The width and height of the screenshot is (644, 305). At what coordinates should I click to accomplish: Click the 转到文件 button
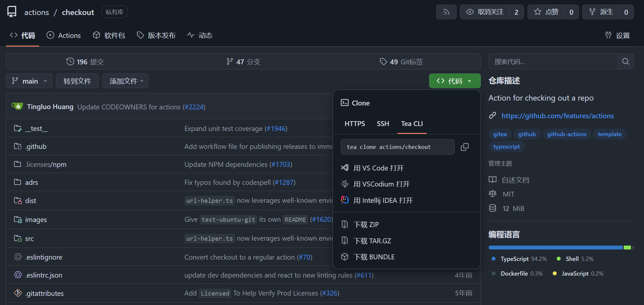pos(77,81)
